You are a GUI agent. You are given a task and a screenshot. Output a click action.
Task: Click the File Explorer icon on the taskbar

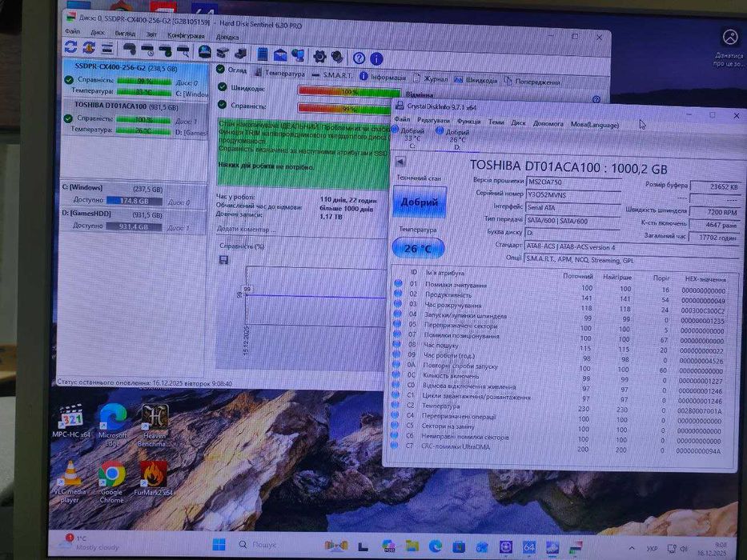coord(412,546)
